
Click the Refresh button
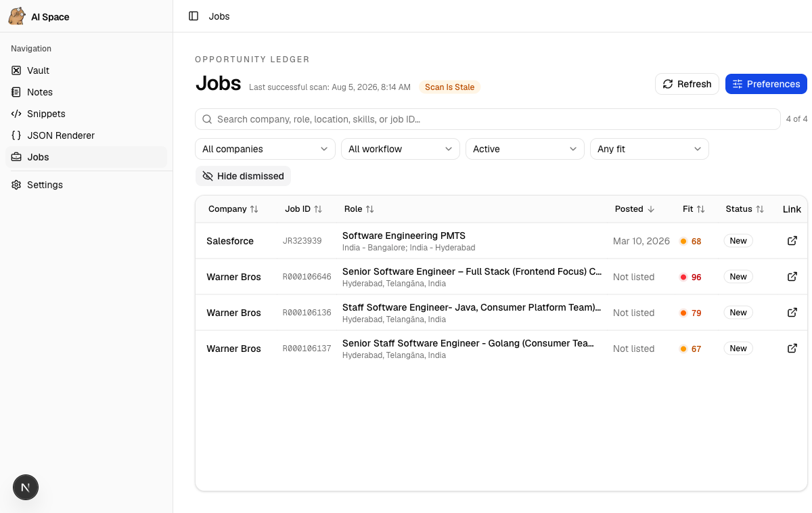[687, 84]
